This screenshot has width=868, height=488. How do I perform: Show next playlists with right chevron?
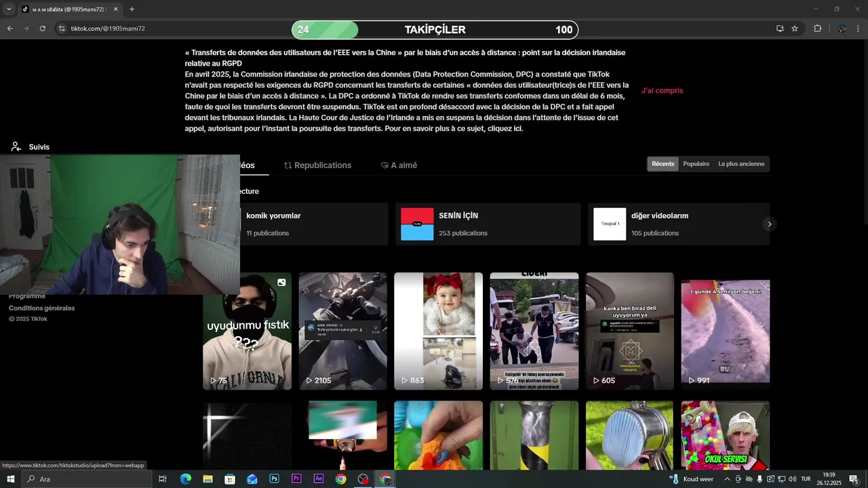[769, 224]
